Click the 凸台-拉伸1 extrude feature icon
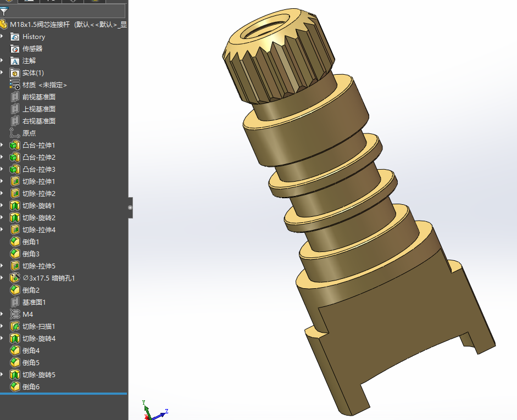Image resolution: width=517 pixels, height=420 pixels. tap(15, 145)
